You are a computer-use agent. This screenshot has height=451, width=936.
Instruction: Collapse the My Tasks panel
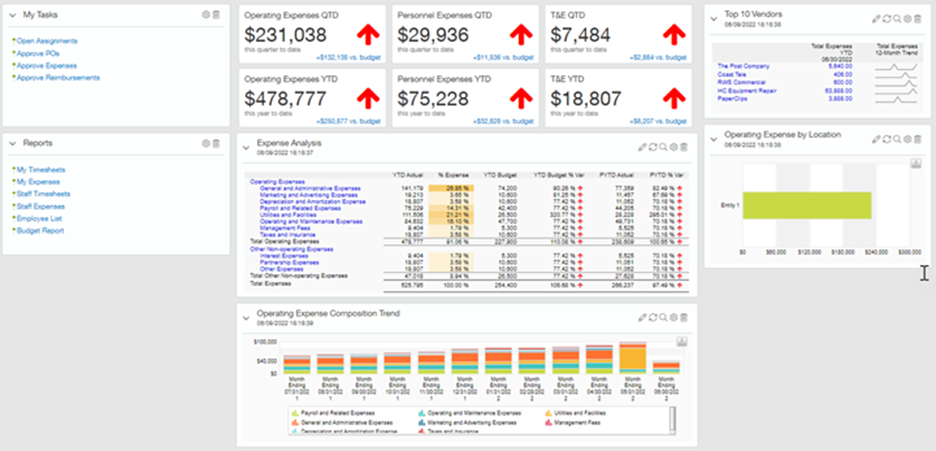pos(13,15)
